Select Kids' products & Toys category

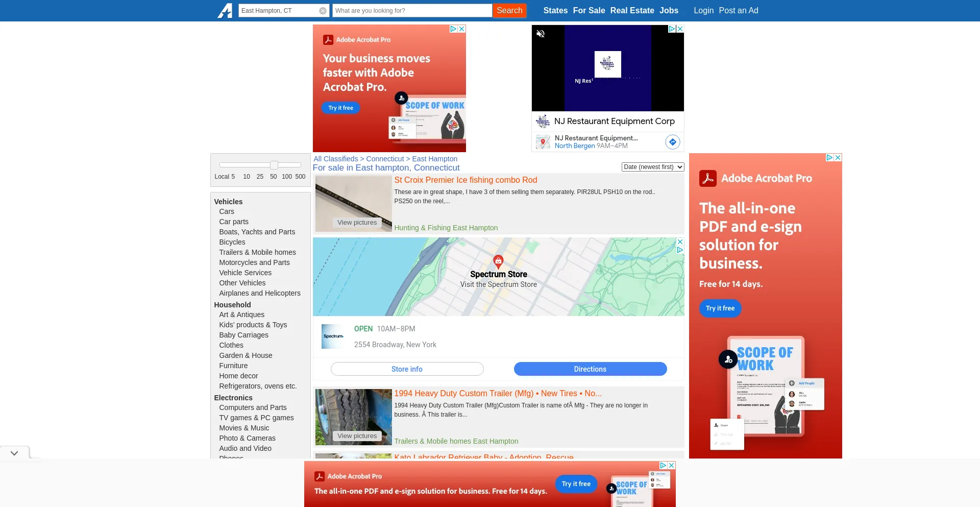pos(253,325)
